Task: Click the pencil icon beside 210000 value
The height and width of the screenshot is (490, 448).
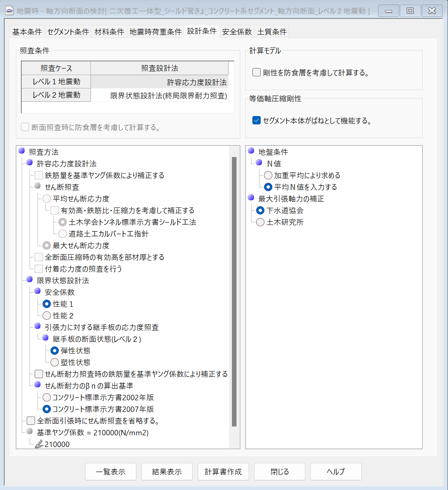Action: click(39, 445)
